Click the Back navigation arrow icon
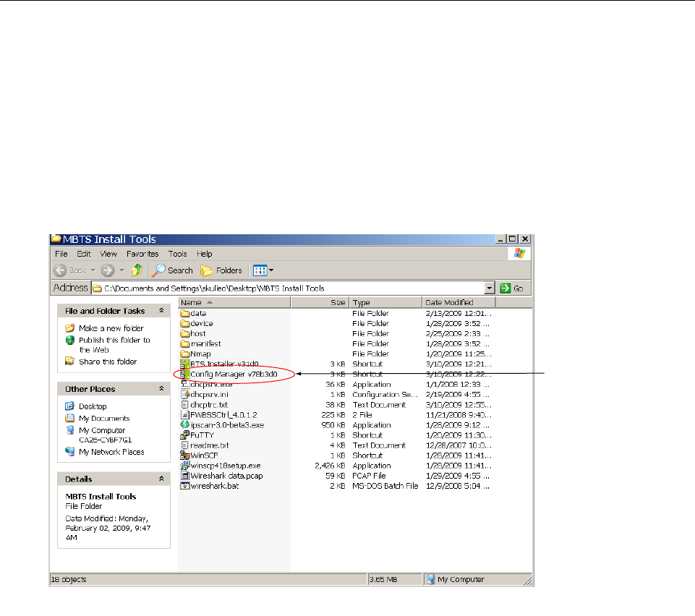Image resolution: width=695 pixels, height=616 pixels. (60, 270)
